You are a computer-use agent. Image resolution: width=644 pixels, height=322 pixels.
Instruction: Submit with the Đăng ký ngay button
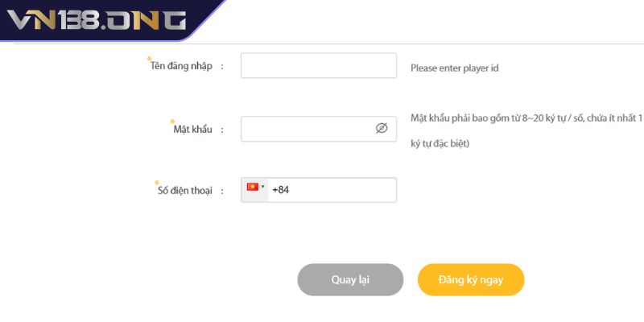coord(471,279)
